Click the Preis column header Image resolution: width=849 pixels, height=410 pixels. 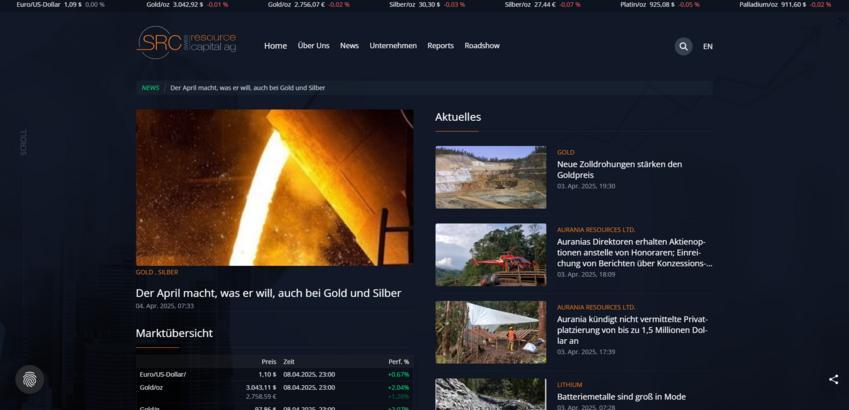click(269, 362)
